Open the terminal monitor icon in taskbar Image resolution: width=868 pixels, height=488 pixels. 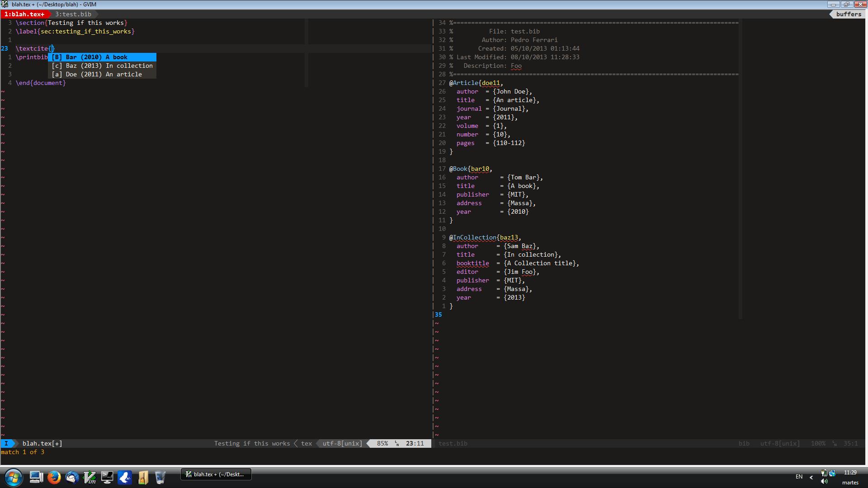(107, 477)
